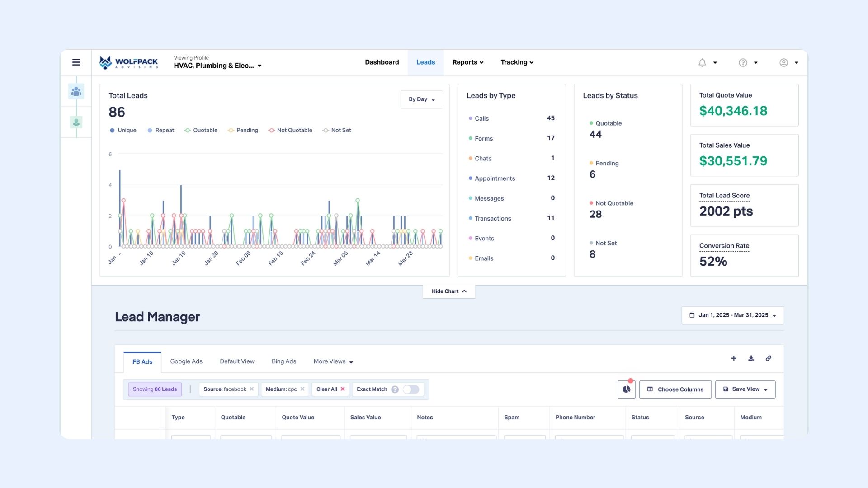Open the By Day dropdown
This screenshot has height=488, width=868.
tap(421, 99)
